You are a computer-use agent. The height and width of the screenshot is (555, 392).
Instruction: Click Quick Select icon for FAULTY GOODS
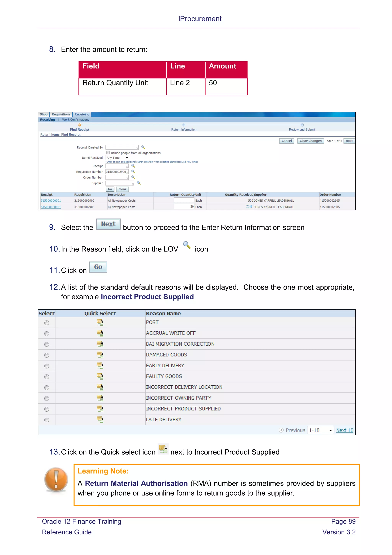[x=100, y=376]
